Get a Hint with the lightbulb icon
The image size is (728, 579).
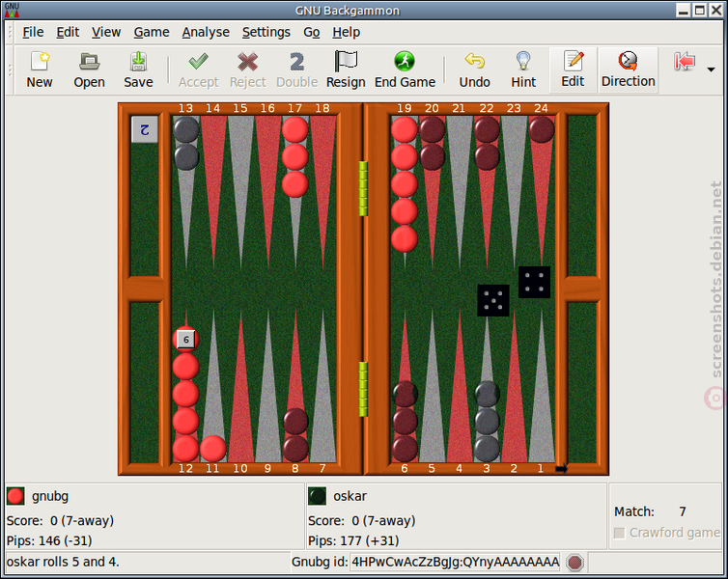click(x=523, y=69)
